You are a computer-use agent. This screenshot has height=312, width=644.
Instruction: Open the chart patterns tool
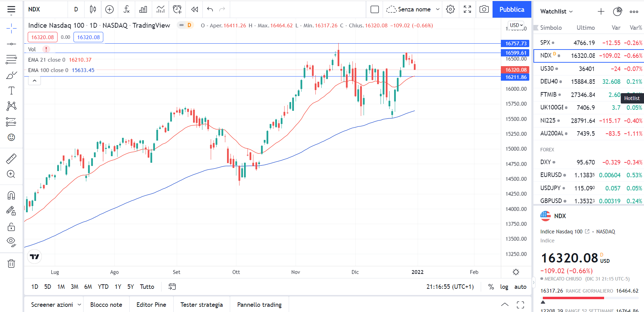pyautogui.click(x=11, y=106)
